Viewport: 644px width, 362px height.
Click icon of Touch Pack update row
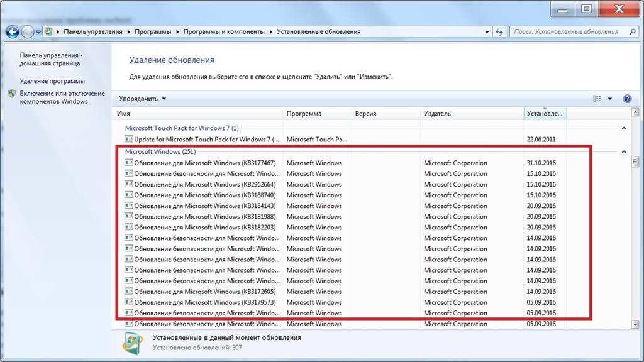point(128,139)
